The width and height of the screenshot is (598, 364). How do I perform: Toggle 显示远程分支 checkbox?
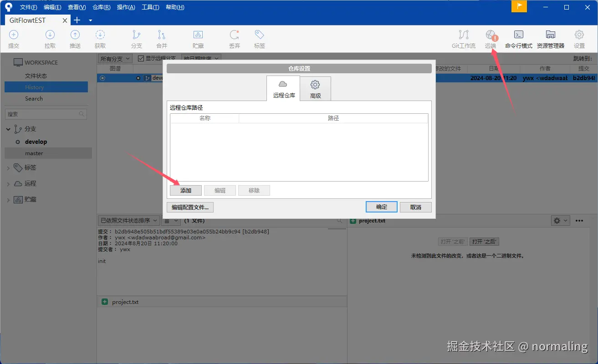141,58
